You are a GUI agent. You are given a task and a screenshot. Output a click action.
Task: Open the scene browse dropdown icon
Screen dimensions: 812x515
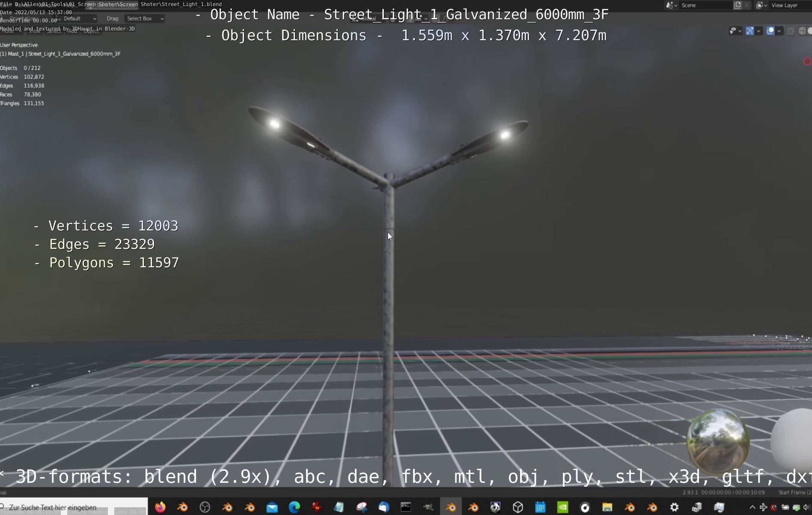[x=671, y=5]
